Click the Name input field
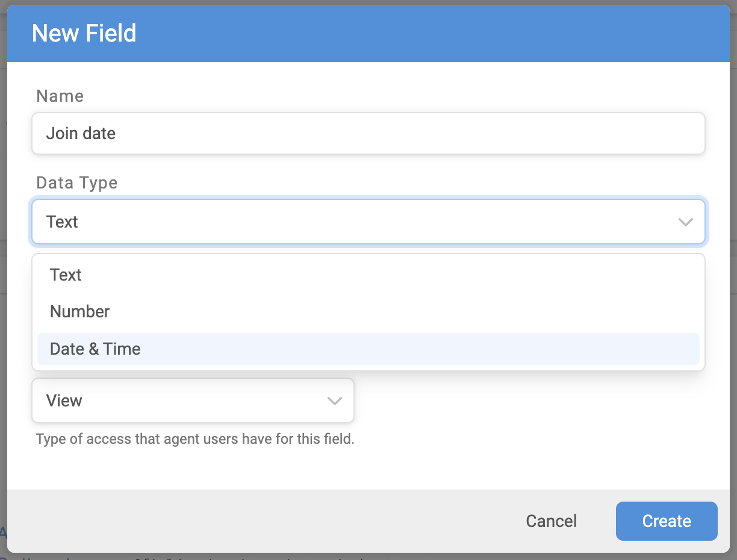Viewport: 737px width, 560px height. point(368,133)
